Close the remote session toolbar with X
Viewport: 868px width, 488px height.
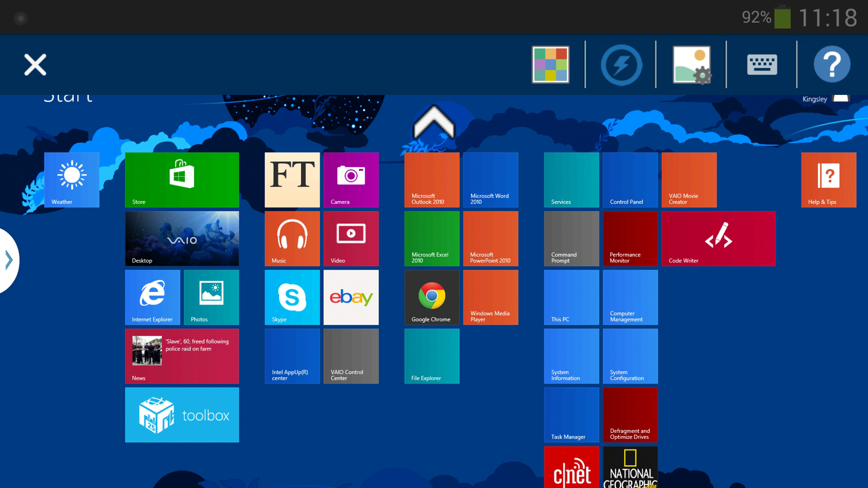(x=35, y=65)
